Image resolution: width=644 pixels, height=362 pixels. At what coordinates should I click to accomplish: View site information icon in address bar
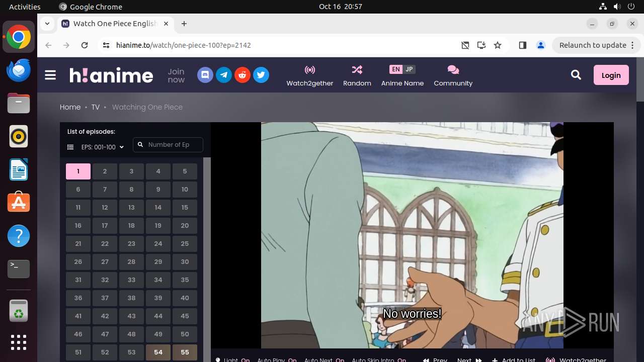pyautogui.click(x=106, y=45)
